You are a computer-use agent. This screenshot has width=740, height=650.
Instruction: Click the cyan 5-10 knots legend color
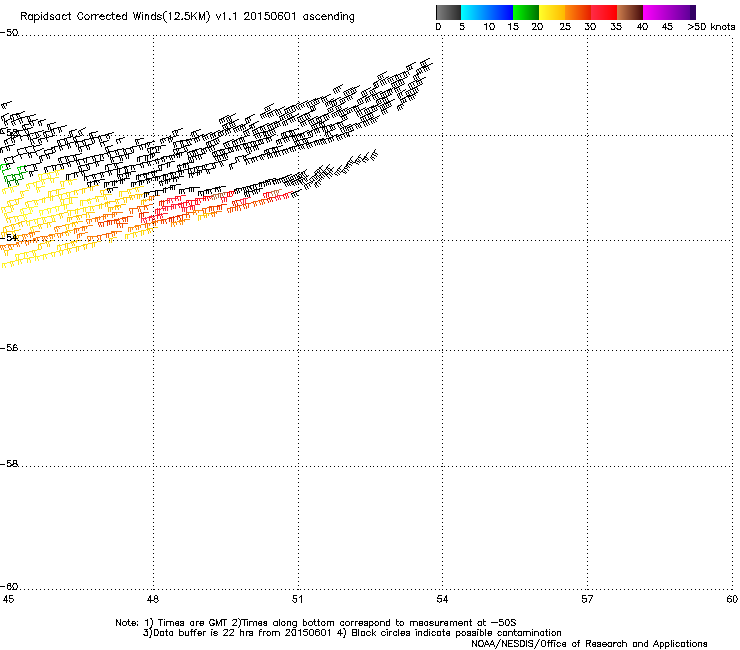[474, 12]
